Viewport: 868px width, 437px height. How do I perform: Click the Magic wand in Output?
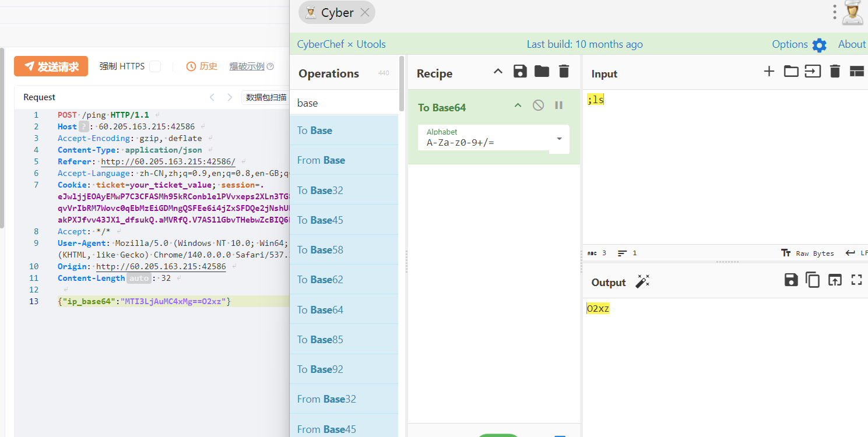pos(642,281)
